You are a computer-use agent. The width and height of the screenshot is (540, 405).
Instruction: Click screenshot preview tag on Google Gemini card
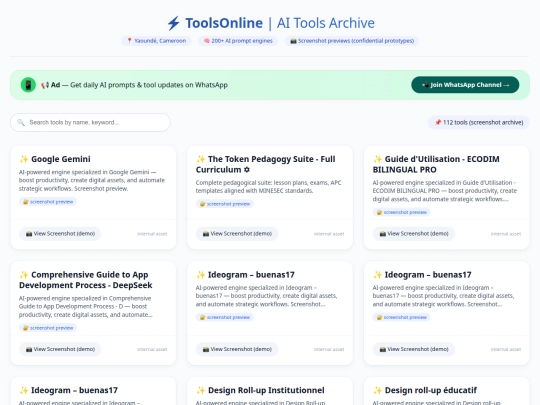(x=48, y=202)
